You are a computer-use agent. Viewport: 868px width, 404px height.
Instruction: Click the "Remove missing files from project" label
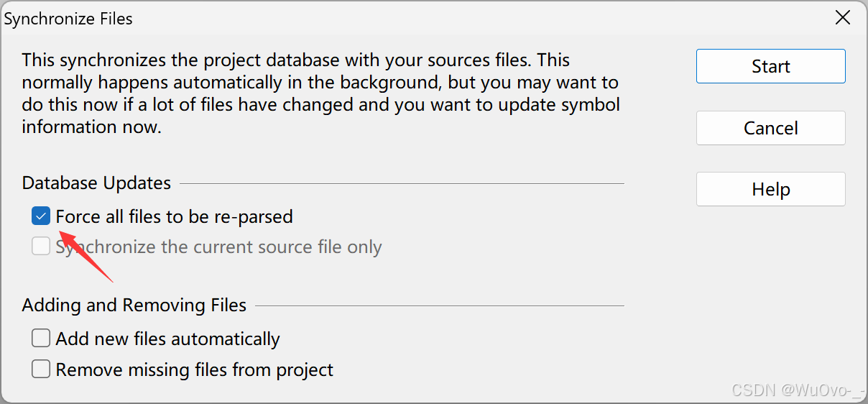194,370
